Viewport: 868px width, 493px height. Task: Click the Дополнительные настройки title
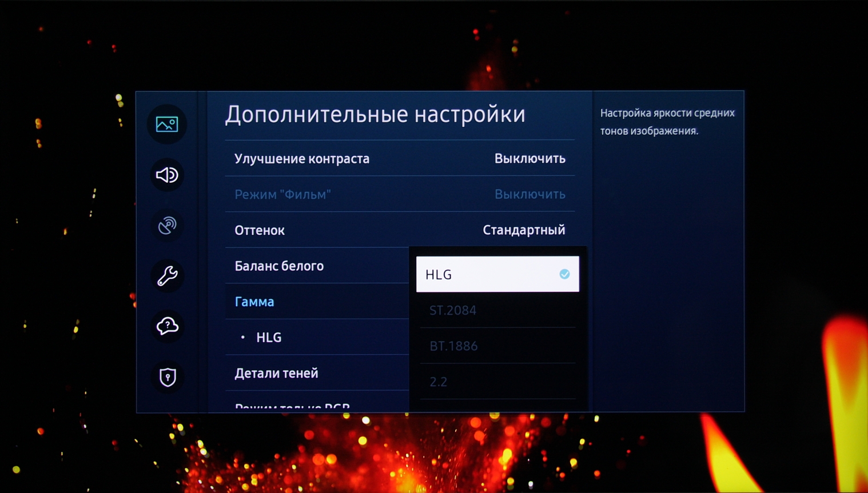tap(375, 114)
